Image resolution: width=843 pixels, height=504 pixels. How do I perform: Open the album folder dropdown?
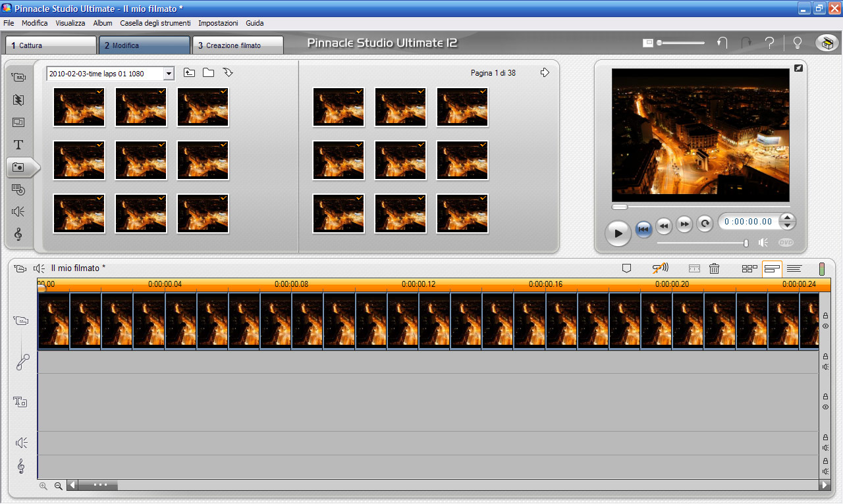click(169, 74)
